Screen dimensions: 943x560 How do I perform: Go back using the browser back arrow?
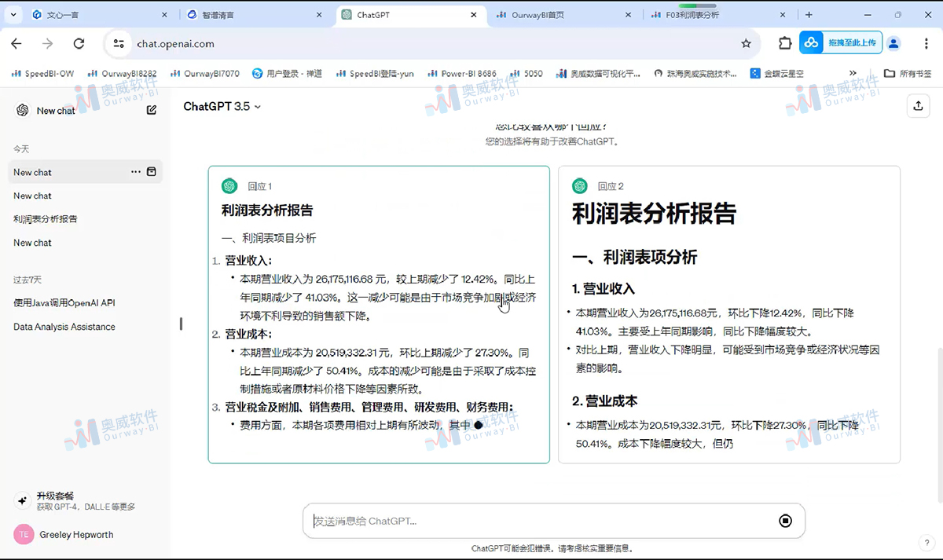16,43
